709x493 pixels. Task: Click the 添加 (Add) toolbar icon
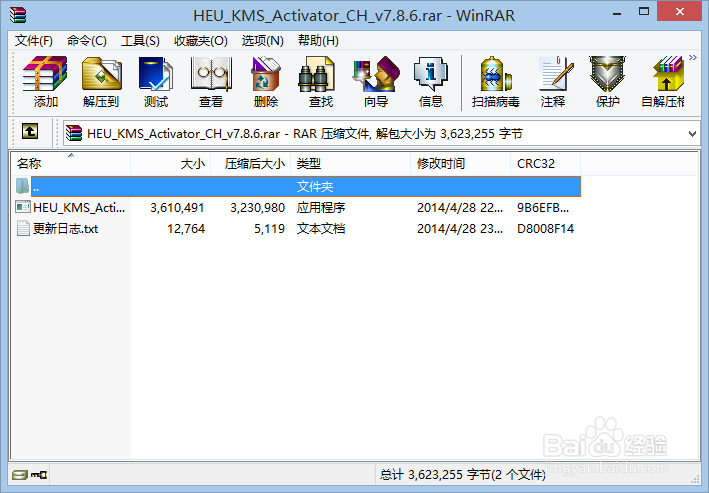point(45,82)
